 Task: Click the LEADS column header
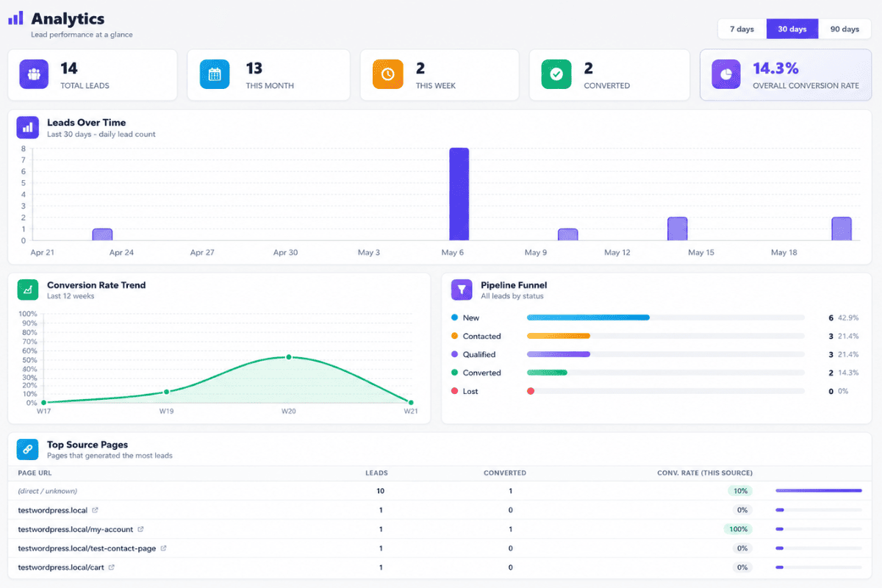coord(376,473)
